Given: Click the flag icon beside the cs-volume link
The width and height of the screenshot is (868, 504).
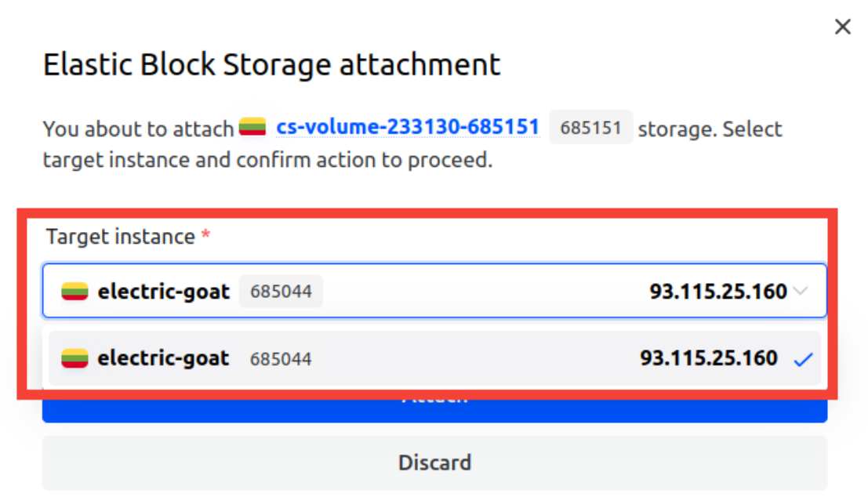Looking at the screenshot, I should (252, 127).
